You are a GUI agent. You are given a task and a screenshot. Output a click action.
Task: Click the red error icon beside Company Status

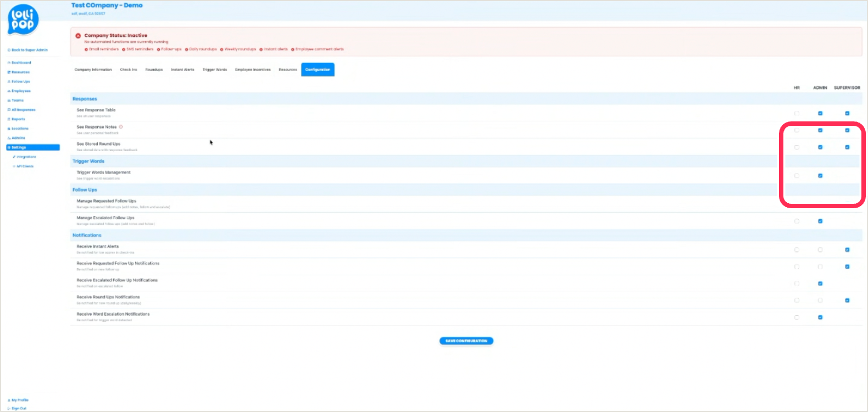(x=78, y=36)
